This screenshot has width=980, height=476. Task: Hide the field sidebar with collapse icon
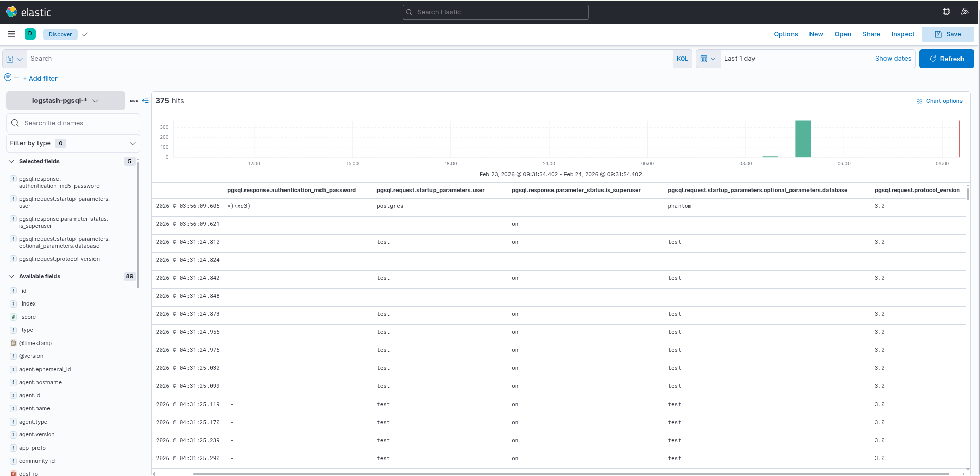(x=145, y=101)
